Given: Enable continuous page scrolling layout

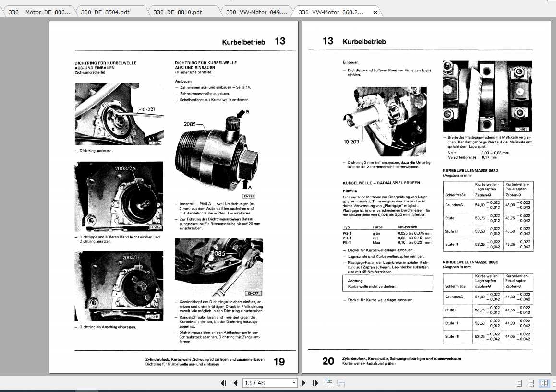Looking at the screenshot, I should [532, 383].
